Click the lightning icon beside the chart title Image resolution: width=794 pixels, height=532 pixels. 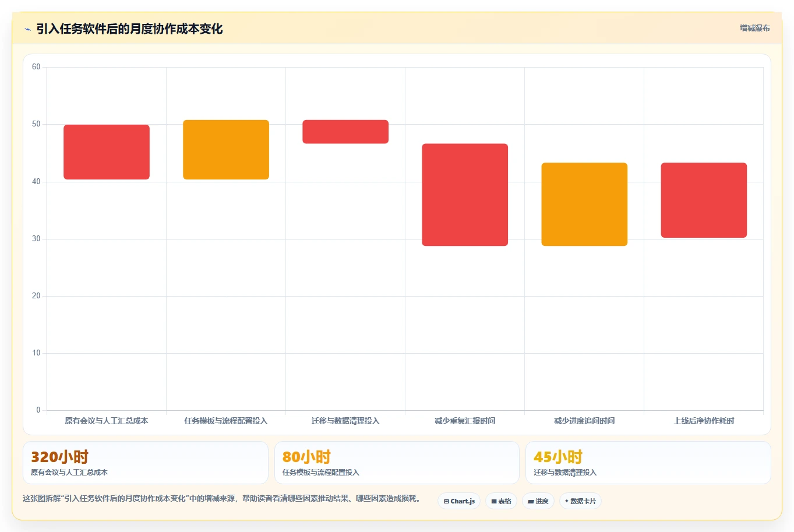click(27, 29)
